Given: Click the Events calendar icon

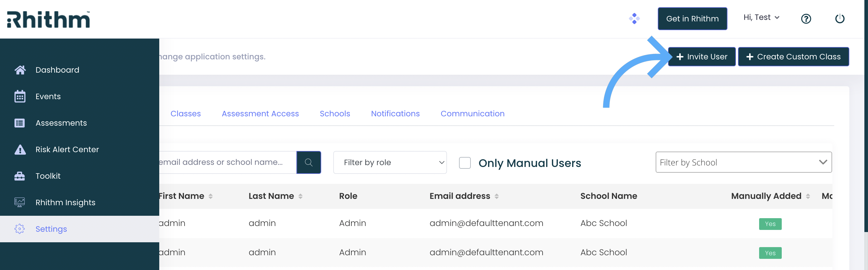Looking at the screenshot, I should (20, 96).
